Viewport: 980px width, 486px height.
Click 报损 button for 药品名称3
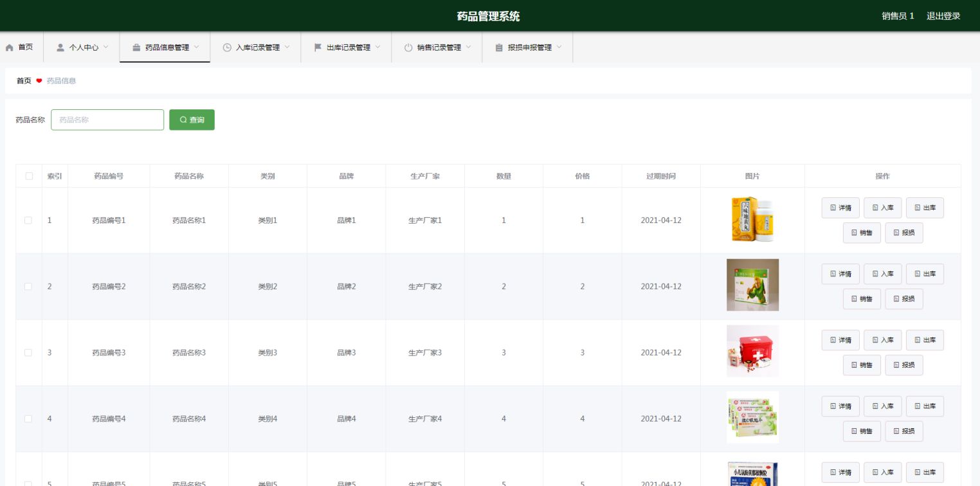tap(904, 365)
